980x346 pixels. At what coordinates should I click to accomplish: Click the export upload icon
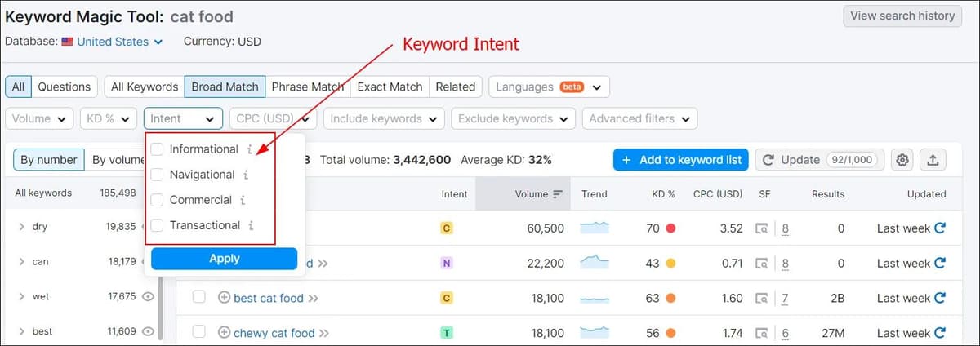point(933,160)
